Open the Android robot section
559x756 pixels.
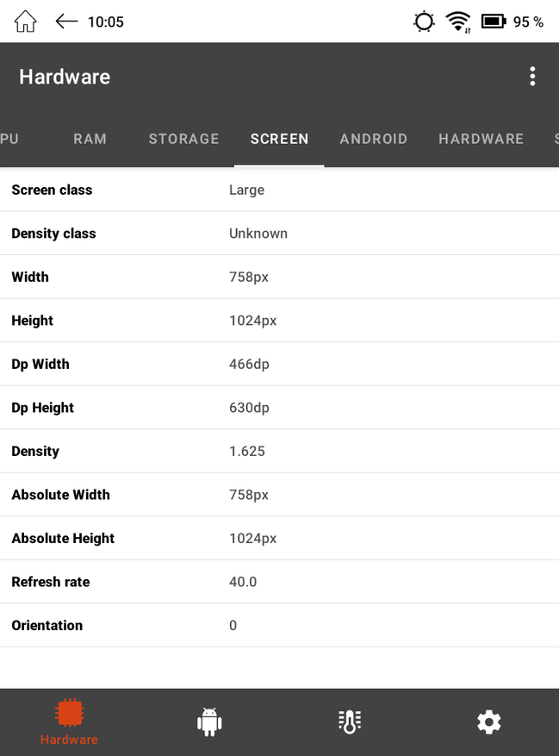(209, 722)
